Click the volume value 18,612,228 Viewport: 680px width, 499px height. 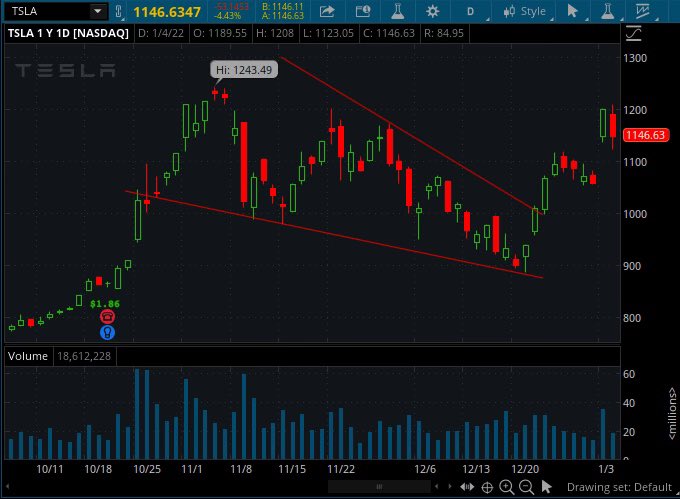tap(84, 356)
